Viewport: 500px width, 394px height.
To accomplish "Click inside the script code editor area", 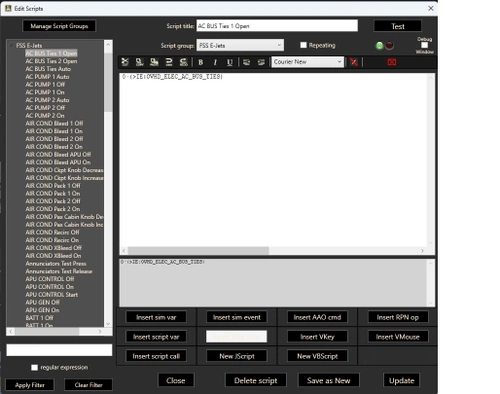I will (273, 160).
